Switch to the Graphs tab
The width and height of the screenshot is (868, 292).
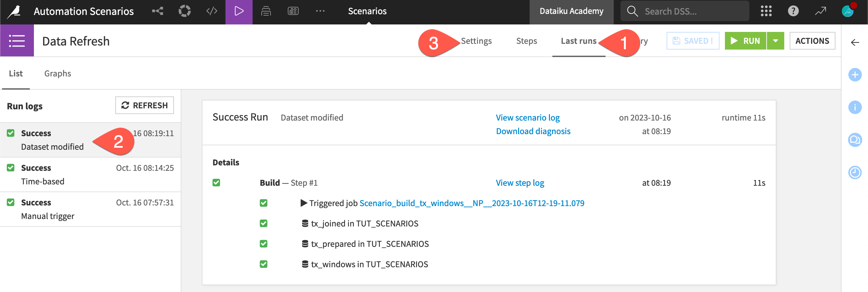(x=58, y=74)
